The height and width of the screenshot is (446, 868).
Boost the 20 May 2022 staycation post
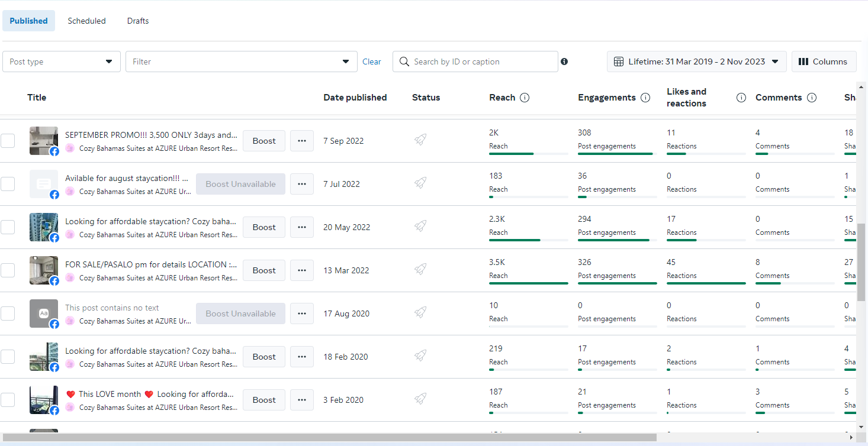pyautogui.click(x=264, y=227)
